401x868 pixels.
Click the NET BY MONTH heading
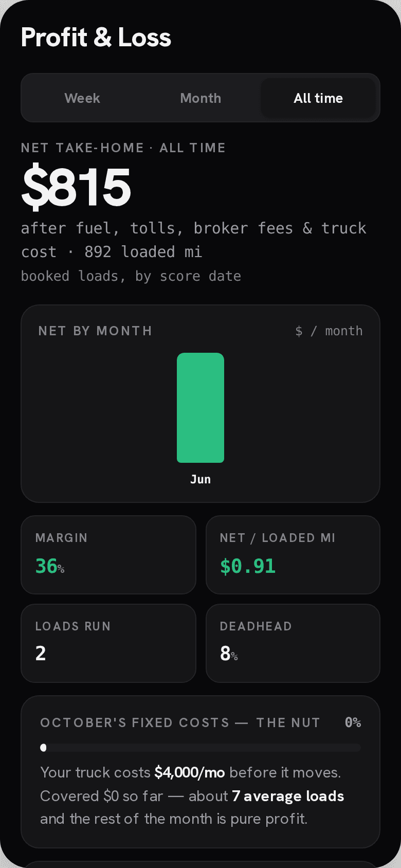pos(95,331)
